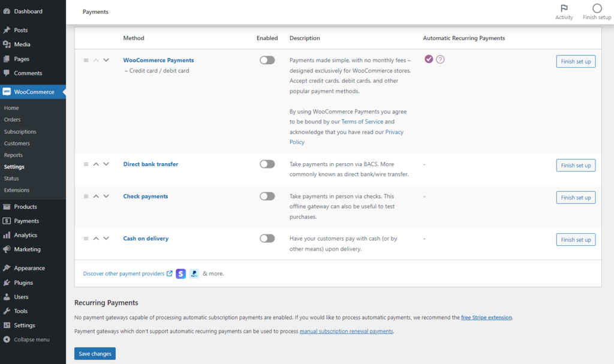Move Cash on delivery up

96,239
